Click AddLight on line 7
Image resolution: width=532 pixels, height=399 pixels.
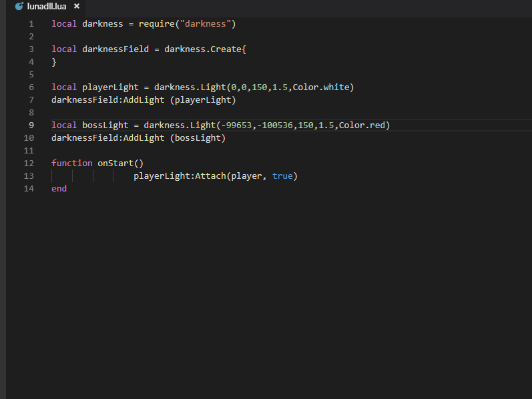click(144, 100)
